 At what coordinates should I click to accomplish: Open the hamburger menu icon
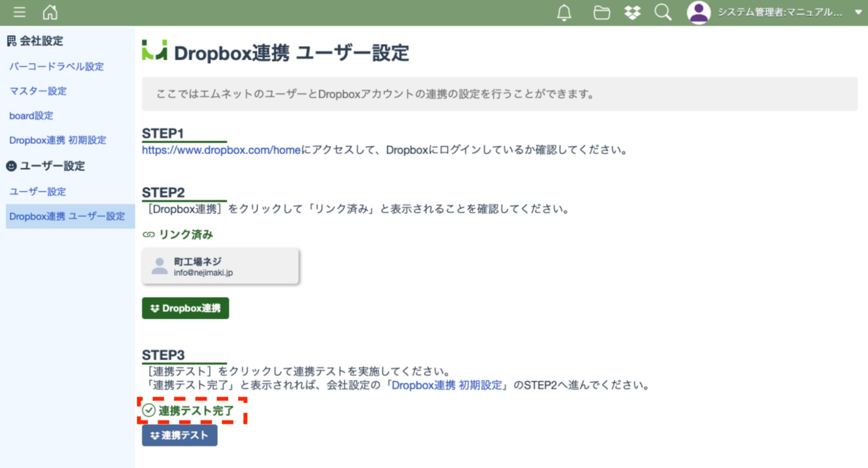tap(19, 12)
